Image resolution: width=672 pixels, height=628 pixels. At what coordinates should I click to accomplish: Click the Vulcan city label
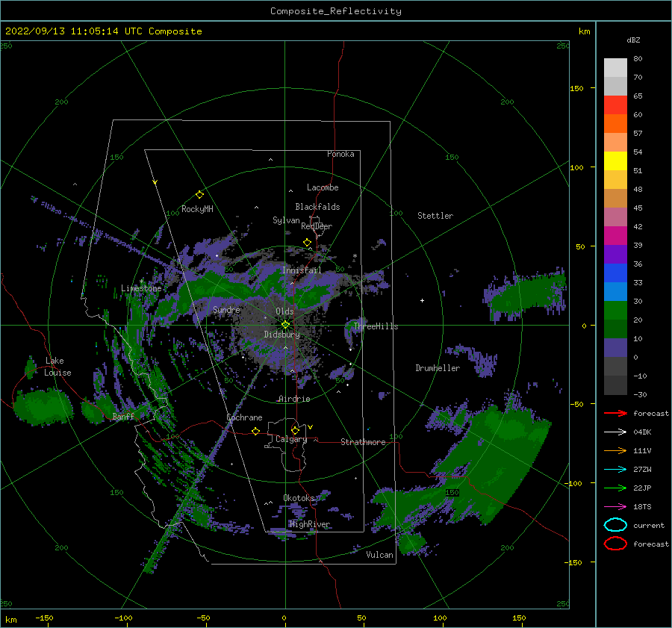[379, 555]
